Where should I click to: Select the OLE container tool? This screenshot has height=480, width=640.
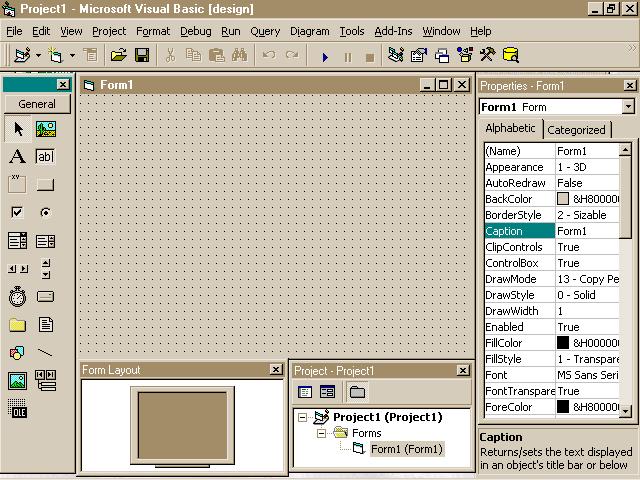18,409
